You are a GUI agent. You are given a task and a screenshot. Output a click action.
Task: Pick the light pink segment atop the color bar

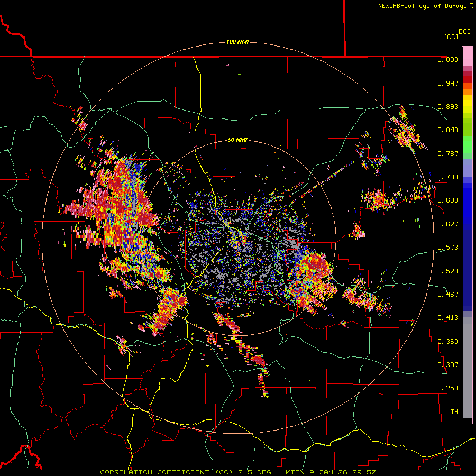tap(467, 57)
